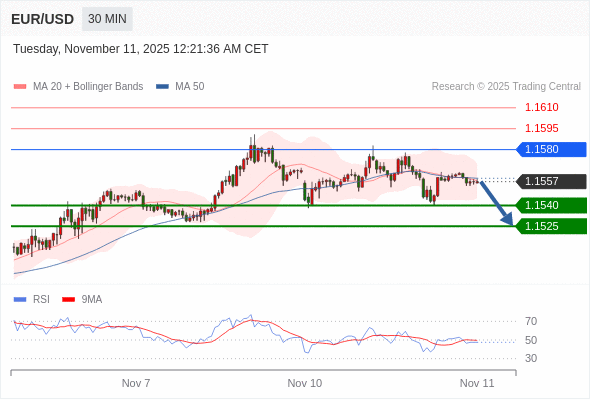590x400 pixels.
Task: Click the RSI 70 level label
Action: 531,321
